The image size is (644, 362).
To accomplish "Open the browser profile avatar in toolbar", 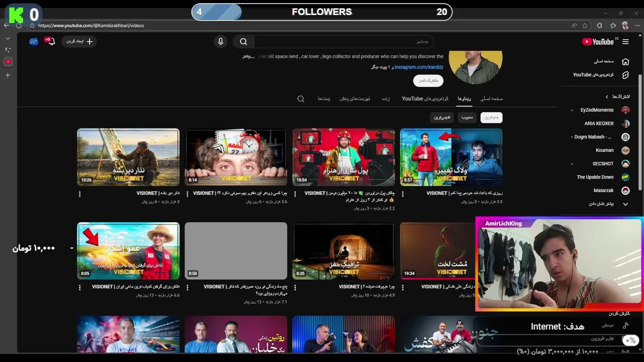I will coord(625,25).
